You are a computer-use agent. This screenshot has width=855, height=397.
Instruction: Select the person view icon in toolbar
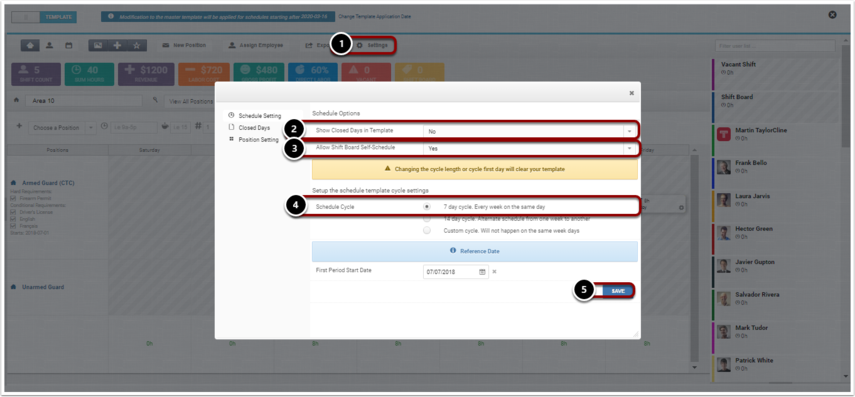point(49,45)
